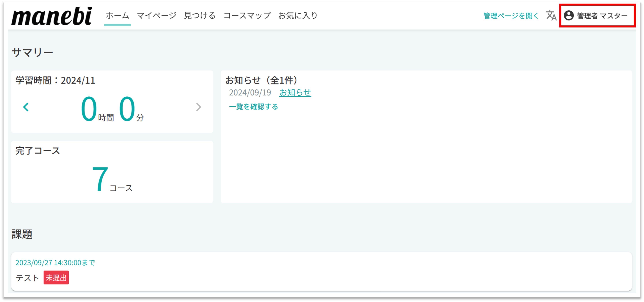Go to the お気に入り tab
The width and height of the screenshot is (644, 302).
tap(298, 16)
